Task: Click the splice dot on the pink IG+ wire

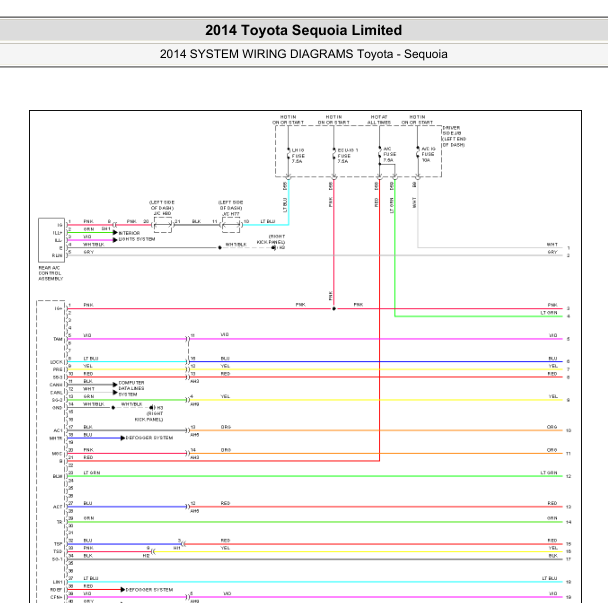Action: click(334, 309)
